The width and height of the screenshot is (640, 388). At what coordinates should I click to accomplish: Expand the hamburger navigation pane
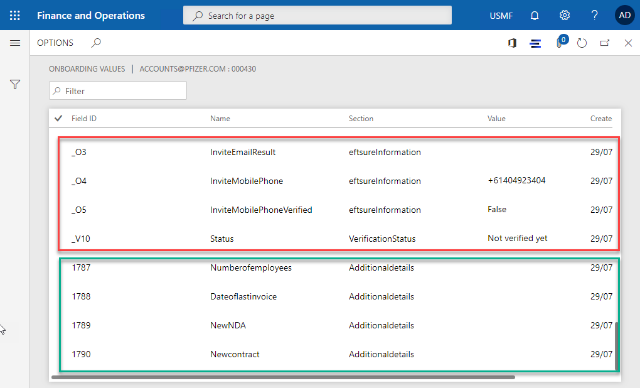(15, 43)
